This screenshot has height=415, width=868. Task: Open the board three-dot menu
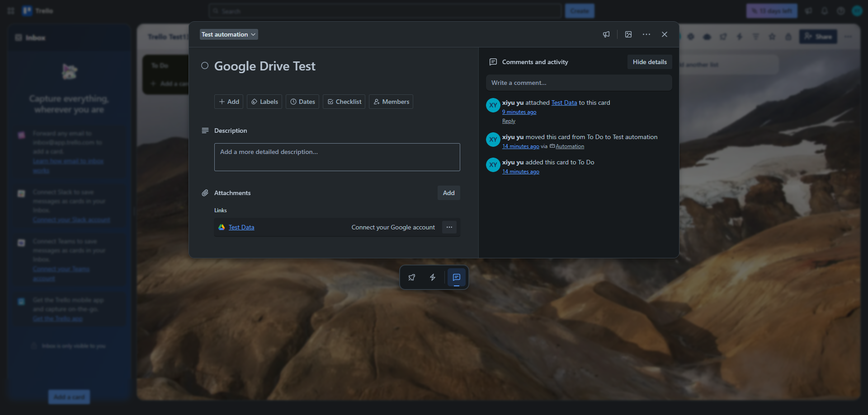pos(848,37)
